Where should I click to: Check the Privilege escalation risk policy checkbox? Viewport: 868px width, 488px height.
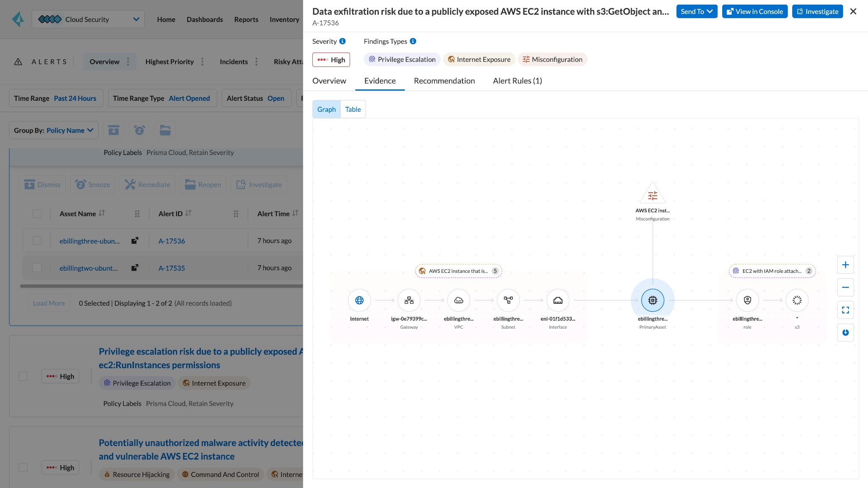[23, 376]
